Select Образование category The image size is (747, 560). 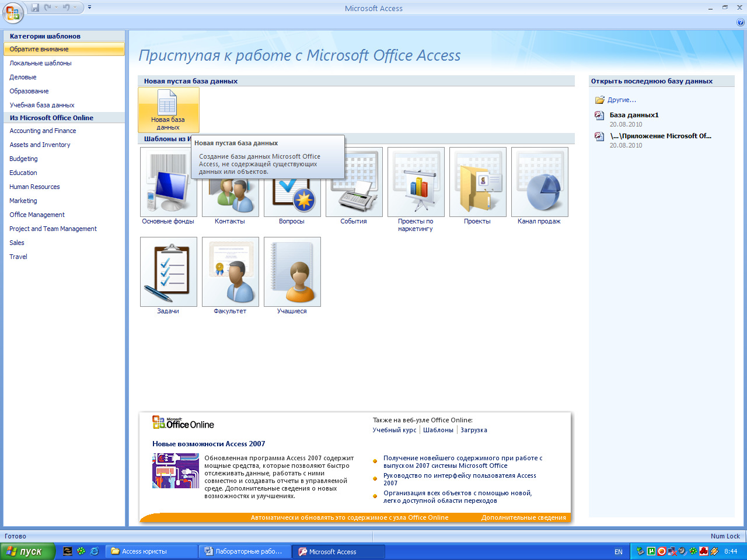point(64,91)
